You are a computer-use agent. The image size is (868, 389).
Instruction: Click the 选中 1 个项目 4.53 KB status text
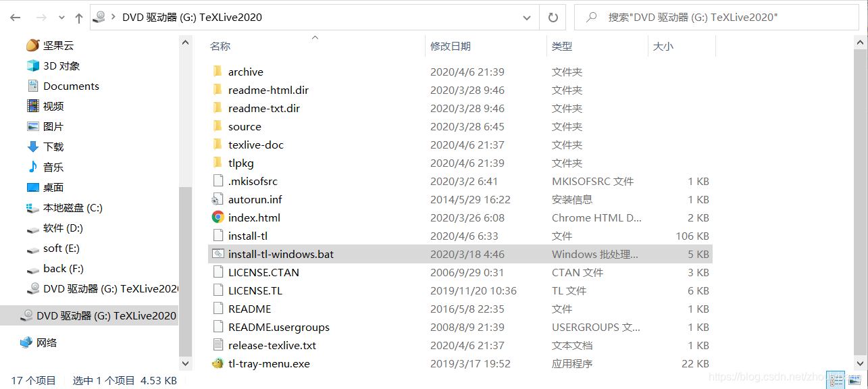pyautogui.click(x=124, y=380)
